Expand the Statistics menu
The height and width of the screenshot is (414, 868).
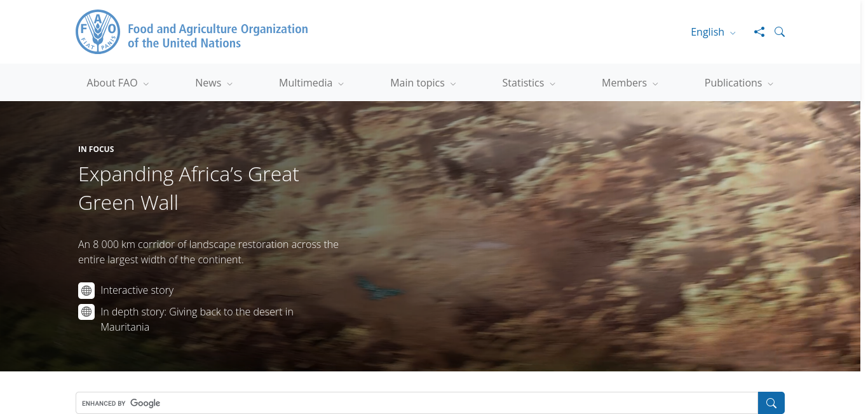[529, 83]
